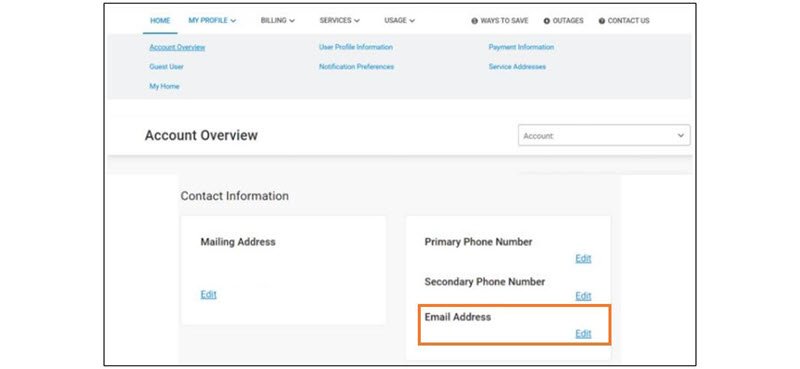Image resolution: width=800 pixels, height=369 pixels.
Task: Open the Payment Information link
Action: point(521,47)
